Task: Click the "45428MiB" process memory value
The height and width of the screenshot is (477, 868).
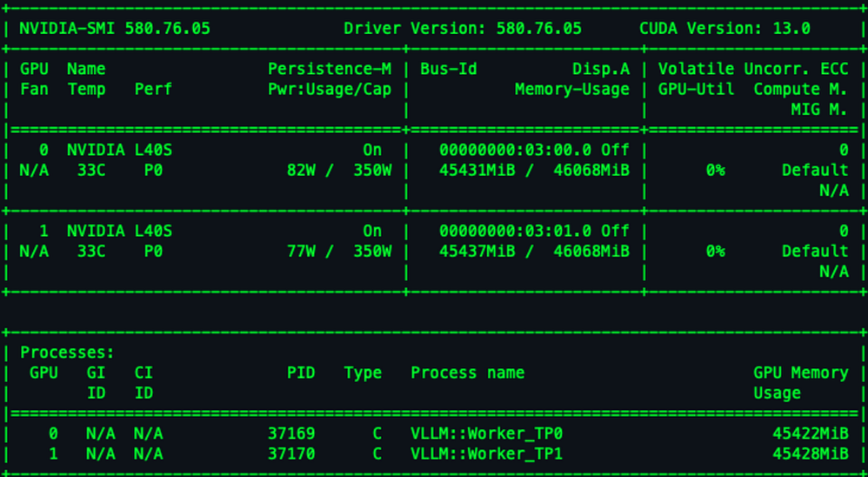Action: pos(811,454)
